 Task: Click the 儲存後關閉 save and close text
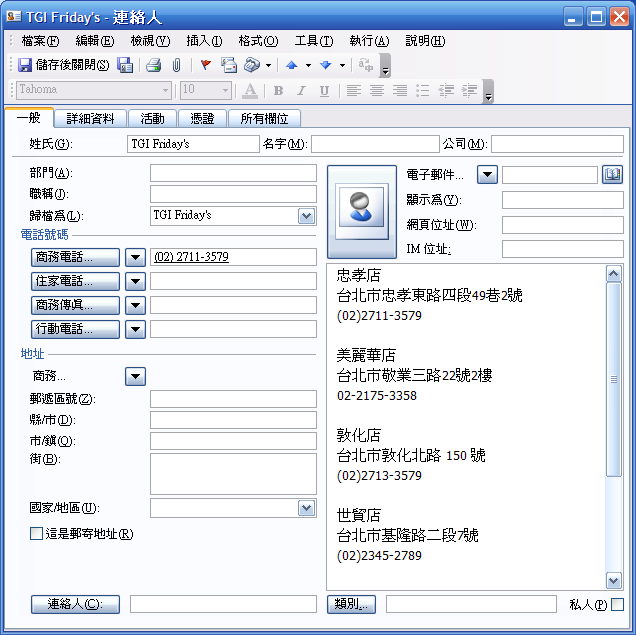(x=73, y=65)
